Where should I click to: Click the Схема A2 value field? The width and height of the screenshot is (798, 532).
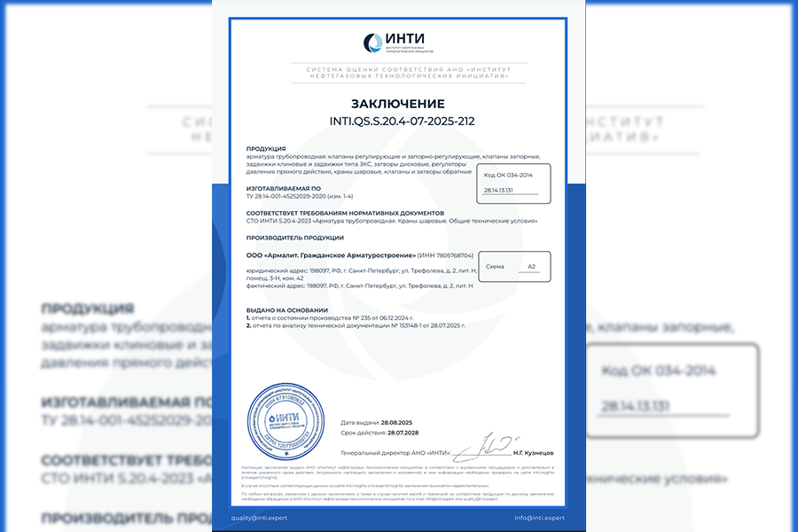[531, 266]
